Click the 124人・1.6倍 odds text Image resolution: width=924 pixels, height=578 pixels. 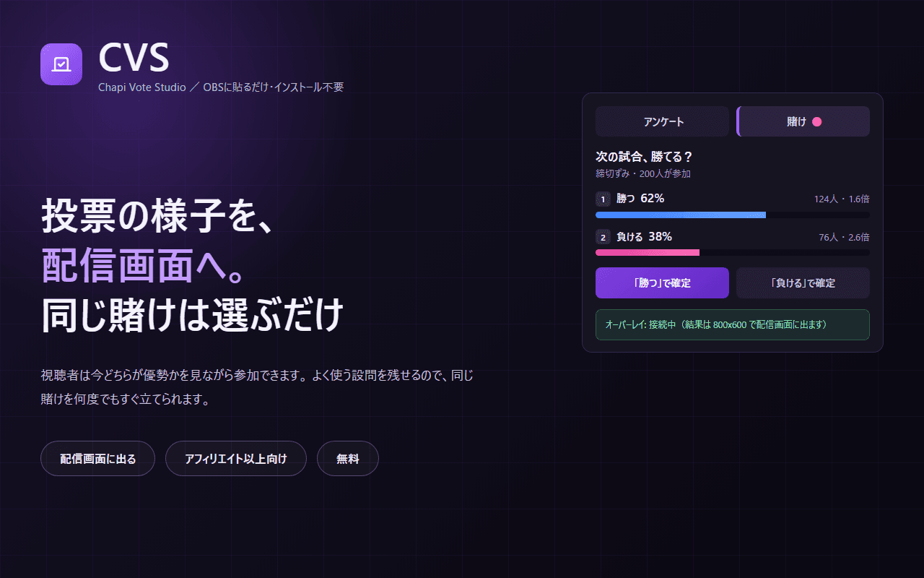pyautogui.click(x=842, y=199)
